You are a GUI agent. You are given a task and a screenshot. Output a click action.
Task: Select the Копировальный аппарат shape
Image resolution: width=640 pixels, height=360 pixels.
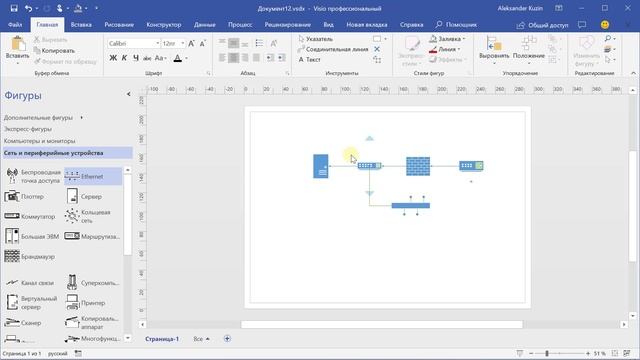[93, 322]
